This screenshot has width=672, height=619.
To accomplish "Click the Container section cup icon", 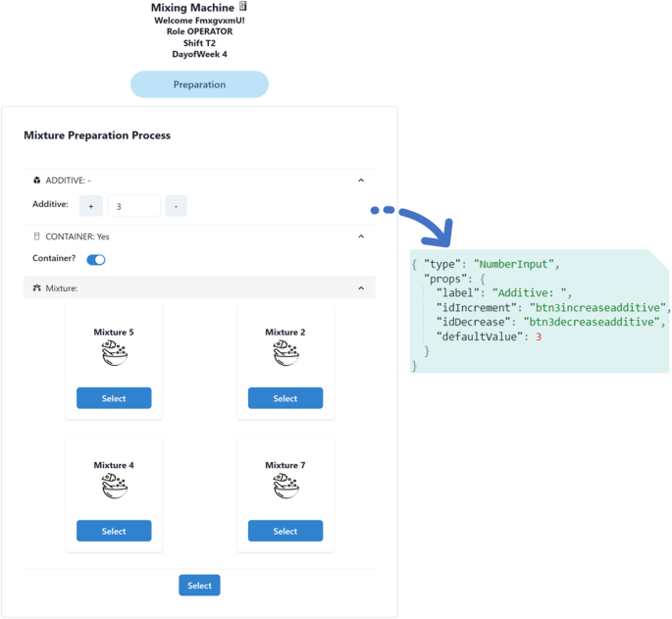I will coord(37,236).
